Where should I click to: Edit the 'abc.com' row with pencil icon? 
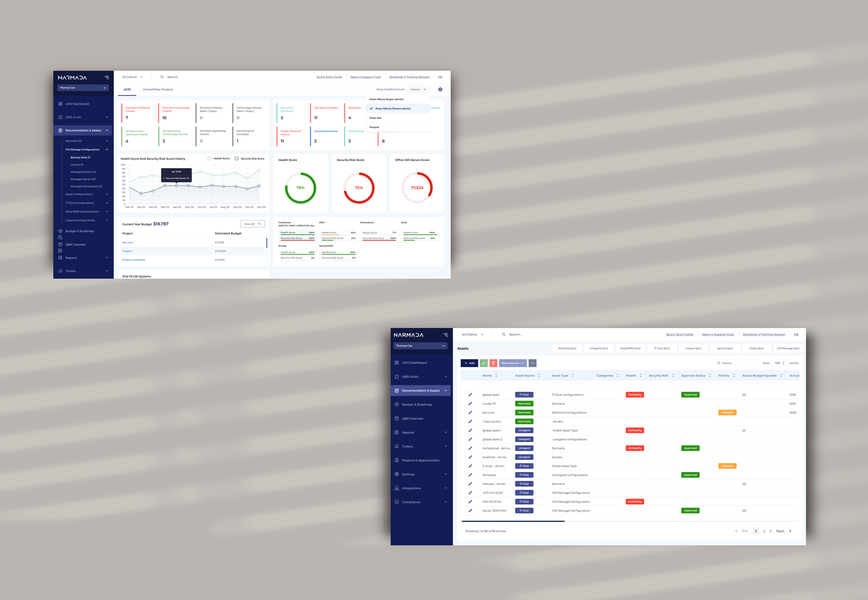coord(470,412)
